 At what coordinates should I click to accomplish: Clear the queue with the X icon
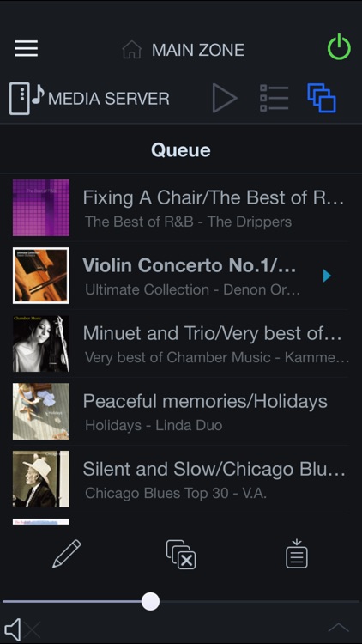click(x=181, y=555)
